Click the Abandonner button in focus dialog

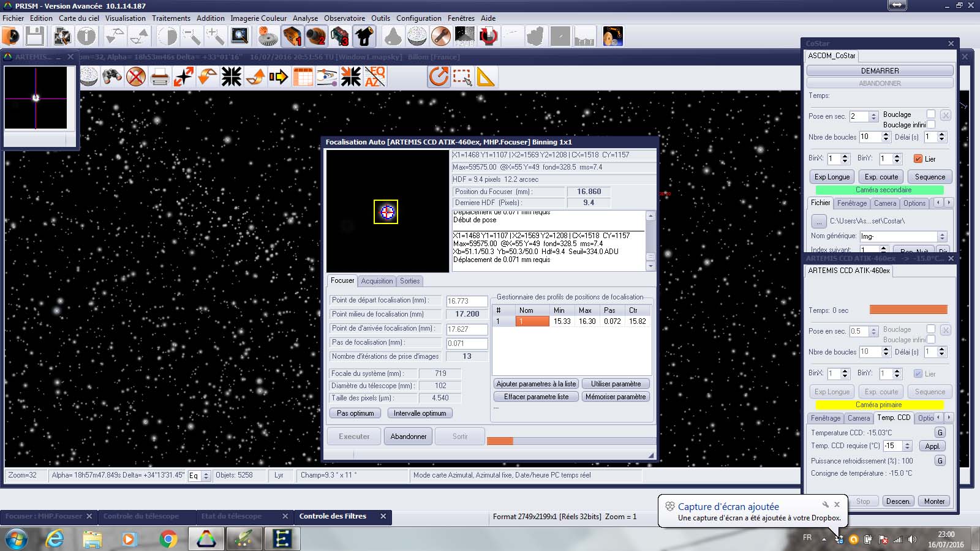click(409, 437)
